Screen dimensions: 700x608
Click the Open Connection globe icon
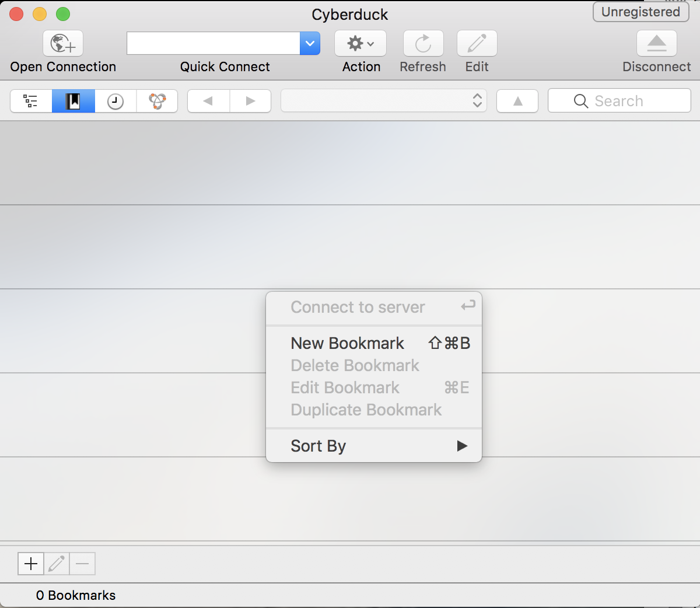pyautogui.click(x=63, y=43)
